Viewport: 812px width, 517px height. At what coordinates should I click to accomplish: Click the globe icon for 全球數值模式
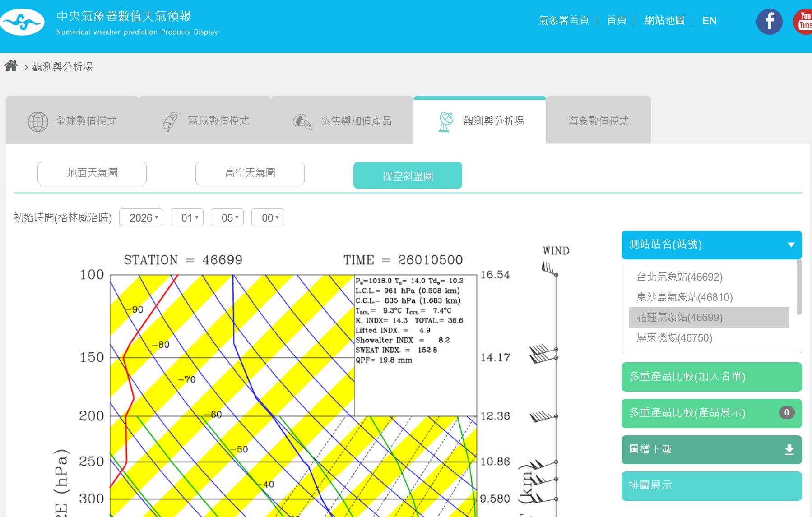[x=38, y=121]
